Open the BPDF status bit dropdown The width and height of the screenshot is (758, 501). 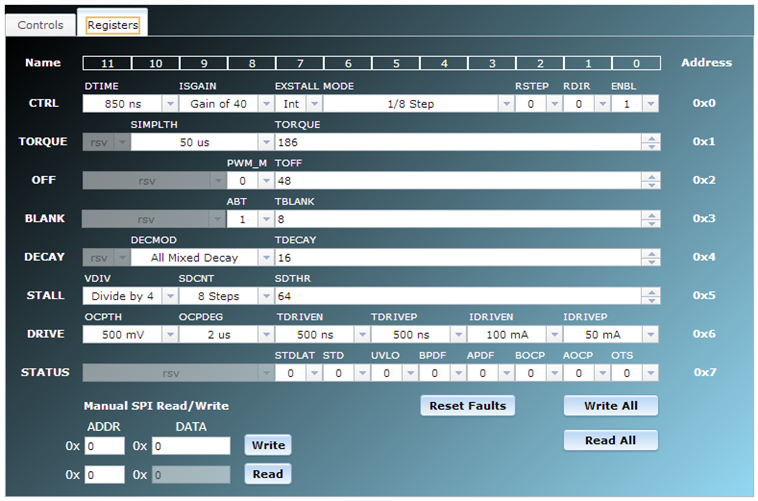click(x=442, y=373)
